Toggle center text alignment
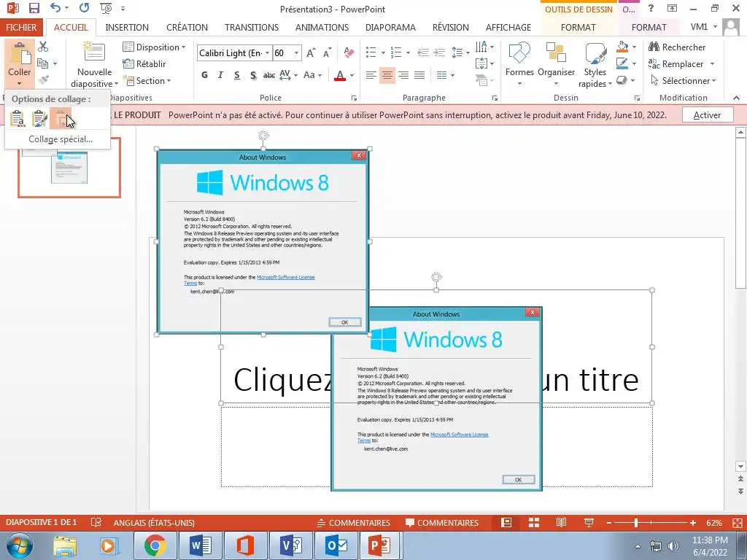Image resolution: width=747 pixels, height=560 pixels. coord(387,75)
